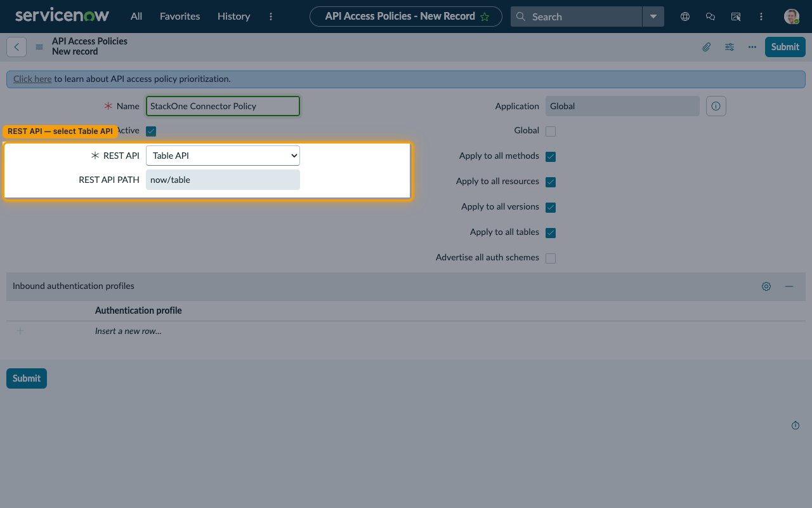Open the Inbound authentication profiles gear settings
This screenshot has width=812, height=508.
(x=766, y=286)
